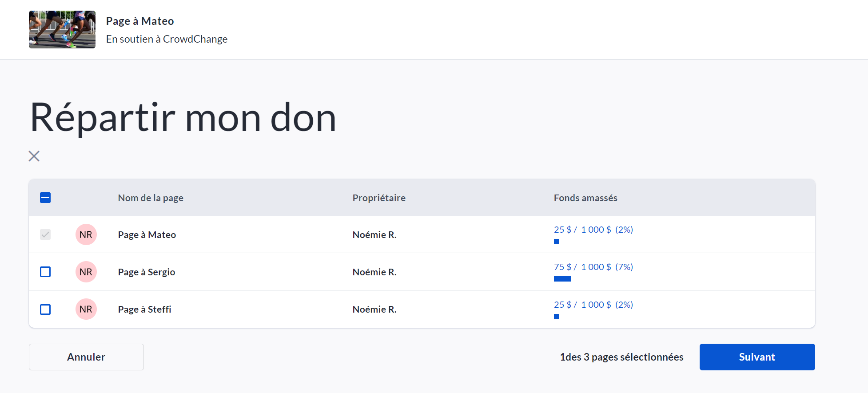Click the Annuler button

(86, 357)
